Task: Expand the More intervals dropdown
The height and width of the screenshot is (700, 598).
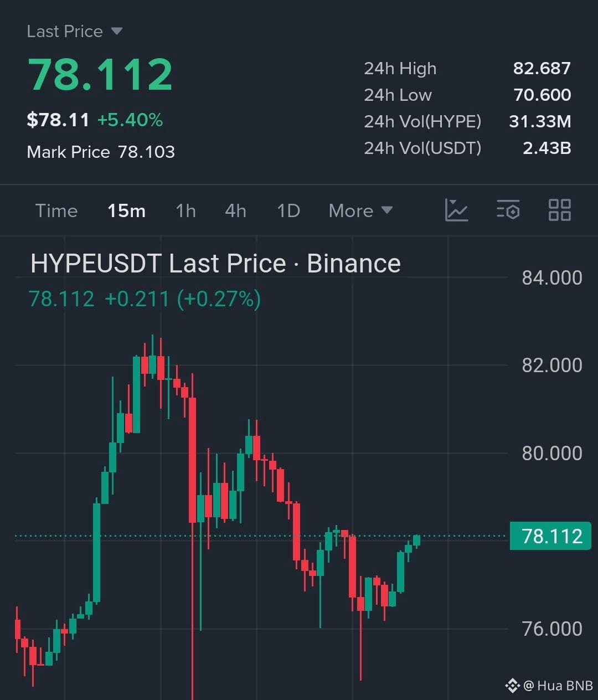Action: [360, 211]
